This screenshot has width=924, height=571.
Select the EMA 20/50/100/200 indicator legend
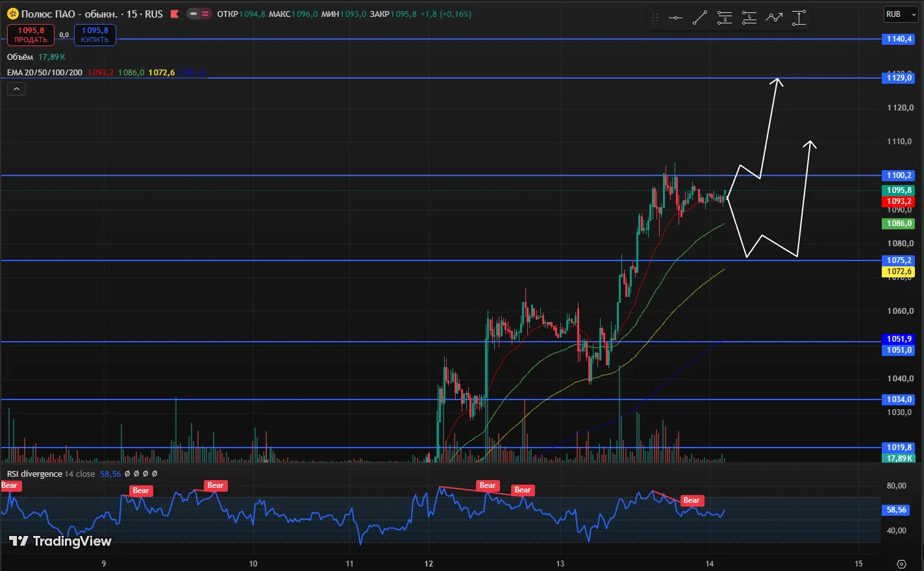(x=45, y=72)
